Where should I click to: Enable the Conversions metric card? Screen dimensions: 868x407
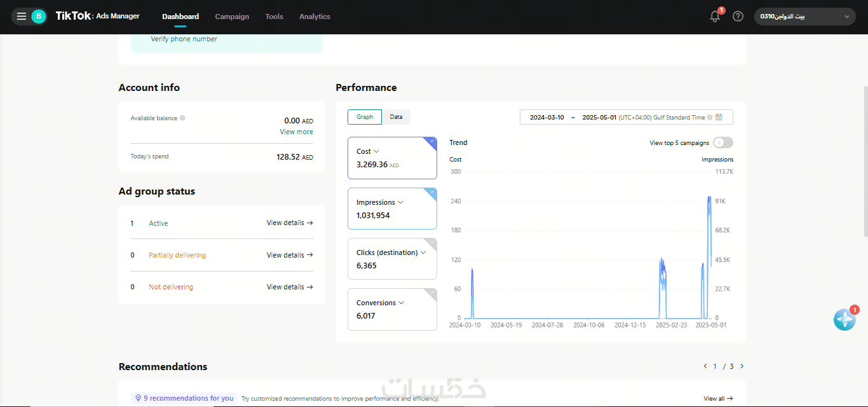pyautogui.click(x=392, y=309)
